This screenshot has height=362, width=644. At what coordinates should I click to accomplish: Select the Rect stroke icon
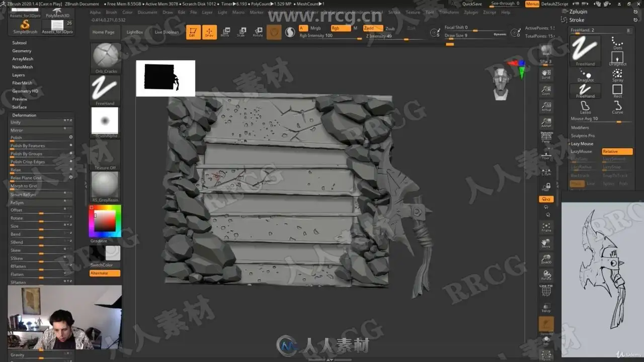(x=617, y=91)
